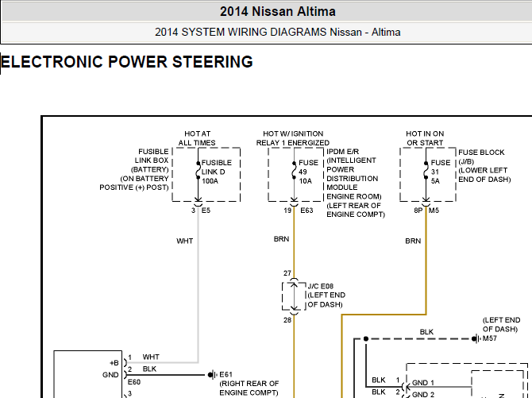Click the 'WHT' wire label near E5
The height and width of the screenshot is (398, 532).
tap(184, 242)
